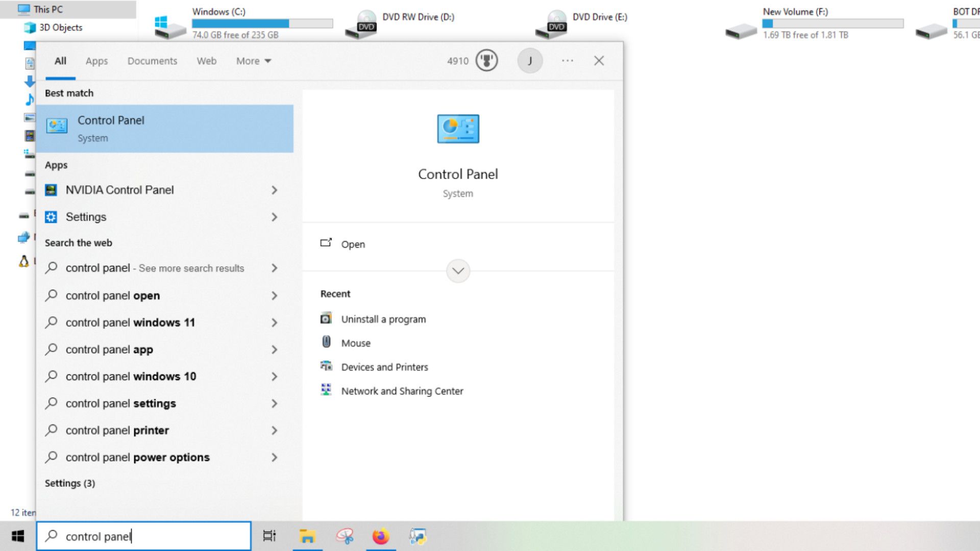Open the More filter dropdown

pyautogui.click(x=254, y=61)
